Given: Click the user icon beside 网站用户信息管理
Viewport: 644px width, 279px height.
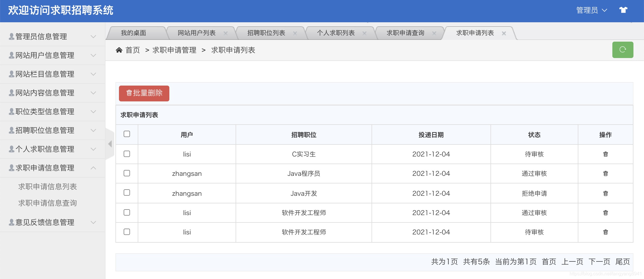Looking at the screenshot, I should (x=12, y=55).
